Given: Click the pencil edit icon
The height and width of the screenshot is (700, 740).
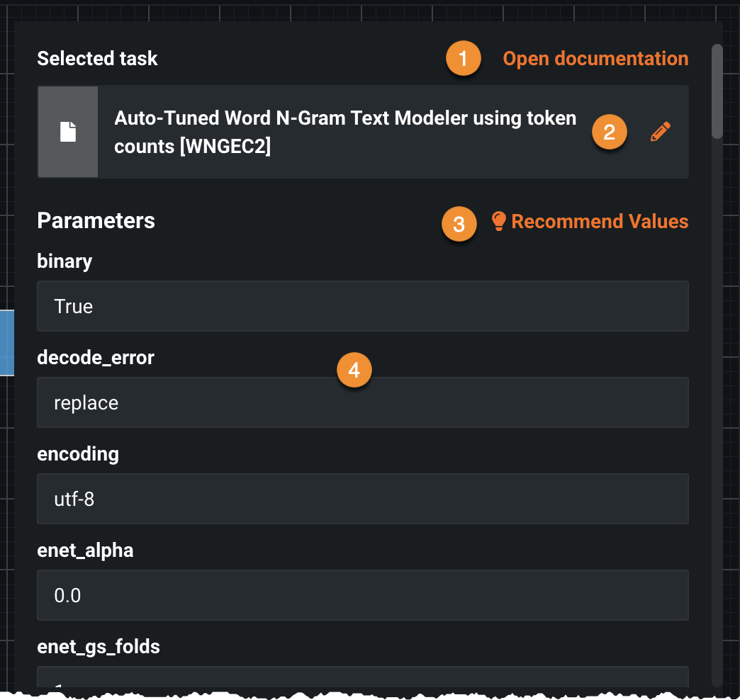Looking at the screenshot, I should pos(660,132).
